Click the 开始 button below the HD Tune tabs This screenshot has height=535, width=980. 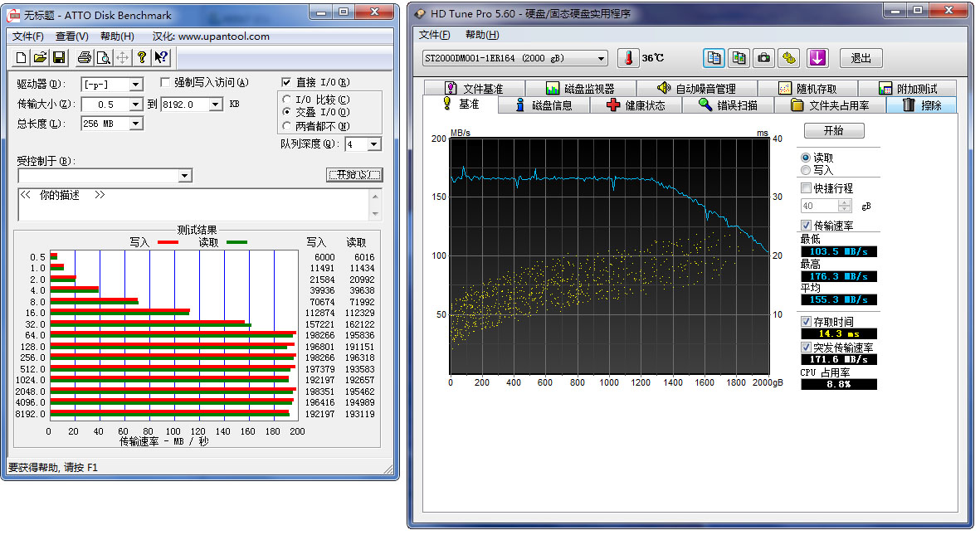click(x=834, y=131)
